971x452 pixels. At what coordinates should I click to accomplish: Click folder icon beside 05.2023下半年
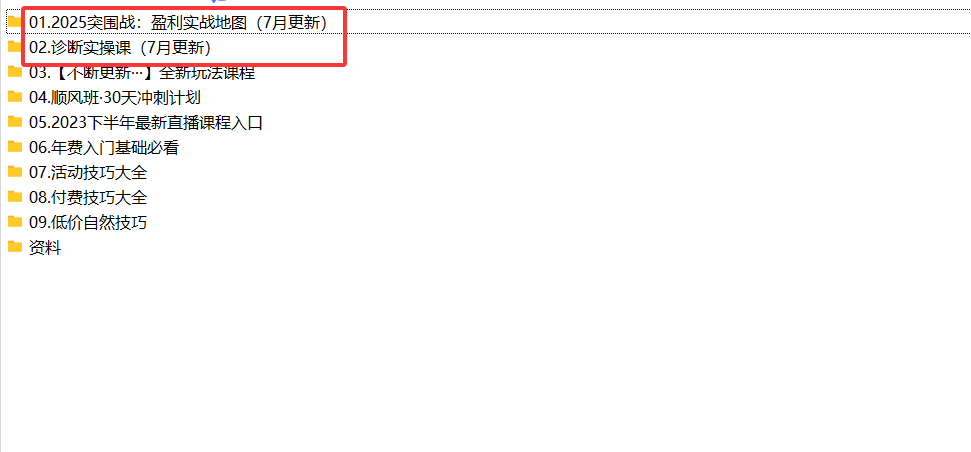tap(15, 122)
